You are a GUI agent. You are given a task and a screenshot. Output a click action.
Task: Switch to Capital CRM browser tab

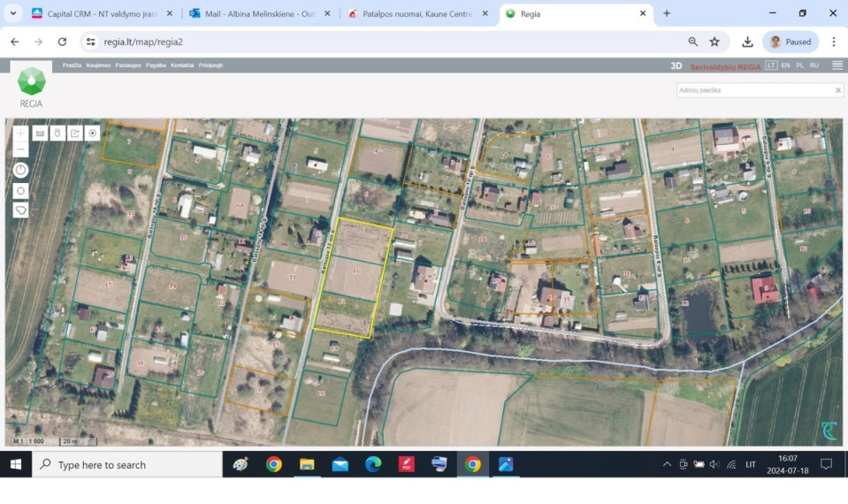click(x=103, y=13)
